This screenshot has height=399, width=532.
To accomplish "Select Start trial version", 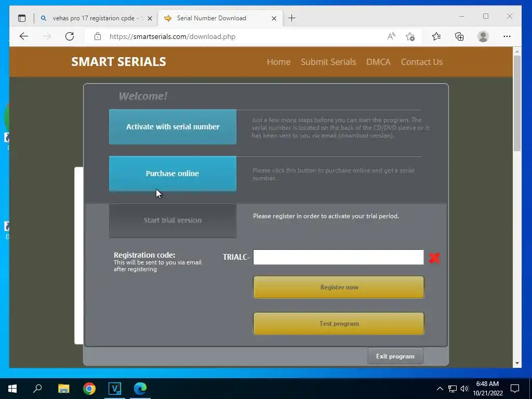I will point(172,220).
